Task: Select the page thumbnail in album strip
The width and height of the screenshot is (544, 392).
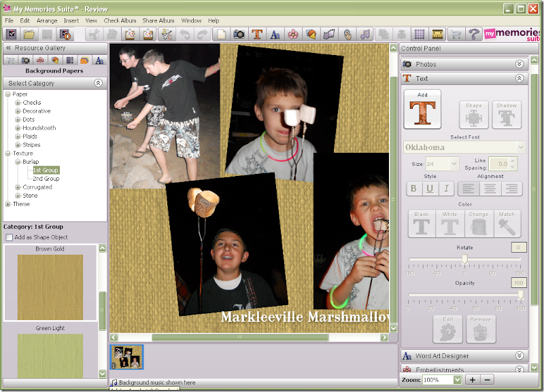Action: (x=127, y=357)
